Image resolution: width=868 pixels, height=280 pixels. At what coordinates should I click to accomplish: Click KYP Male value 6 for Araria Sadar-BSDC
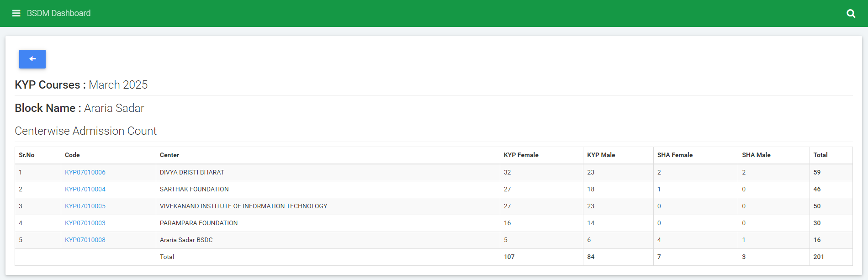589,240
